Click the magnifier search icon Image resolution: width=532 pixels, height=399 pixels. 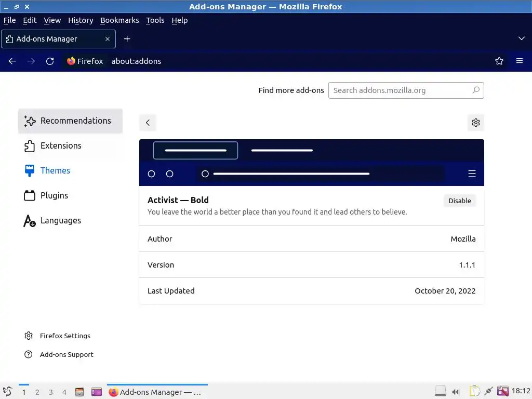476,90
